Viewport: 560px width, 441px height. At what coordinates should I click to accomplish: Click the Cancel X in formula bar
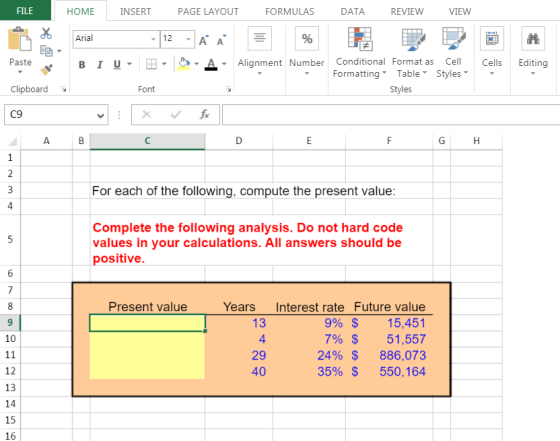pyautogui.click(x=146, y=115)
